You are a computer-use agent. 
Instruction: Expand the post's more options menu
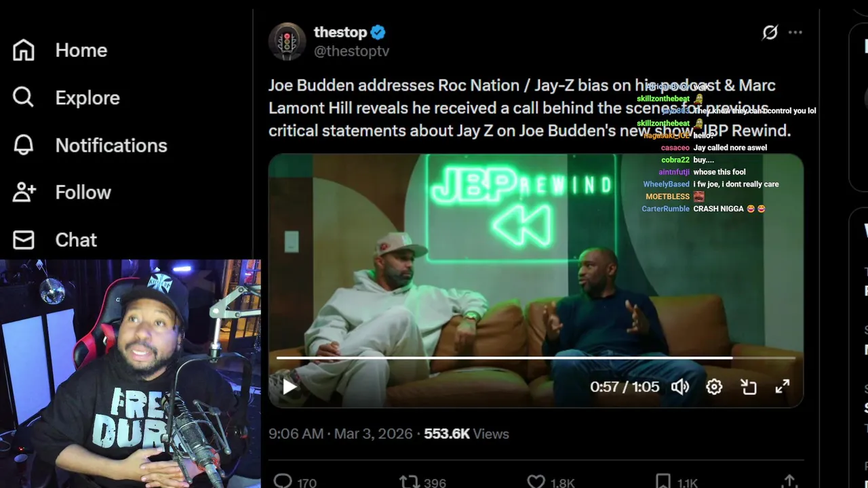pyautogui.click(x=795, y=33)
